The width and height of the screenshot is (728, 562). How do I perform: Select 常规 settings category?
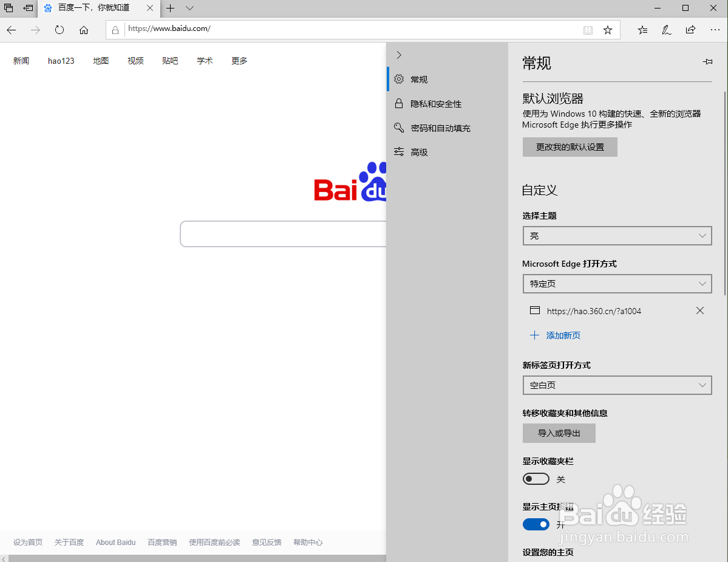447,80
